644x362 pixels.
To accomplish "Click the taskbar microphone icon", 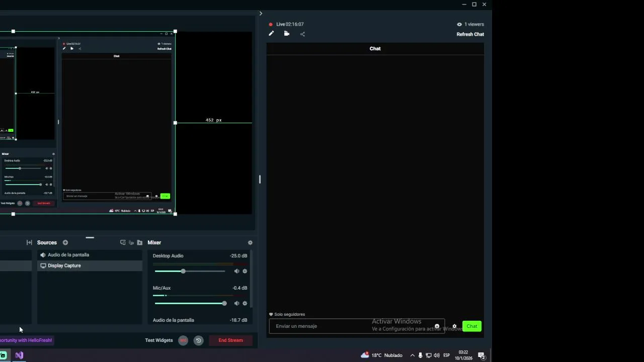I will (421, 355).
